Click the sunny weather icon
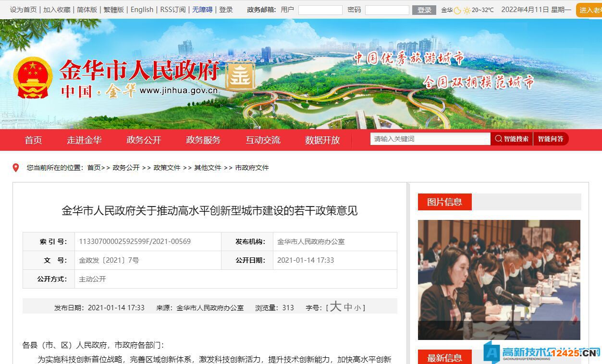The width and height of the screenshot is (602, 364). click(467, 10)
